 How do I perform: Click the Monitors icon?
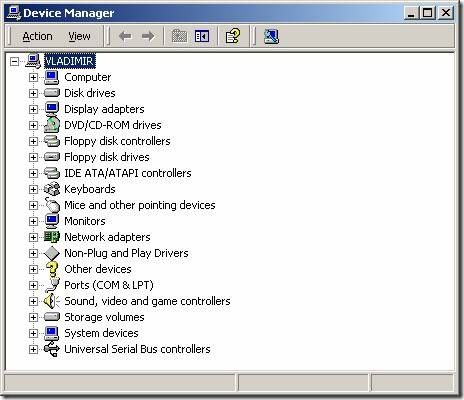52,221
